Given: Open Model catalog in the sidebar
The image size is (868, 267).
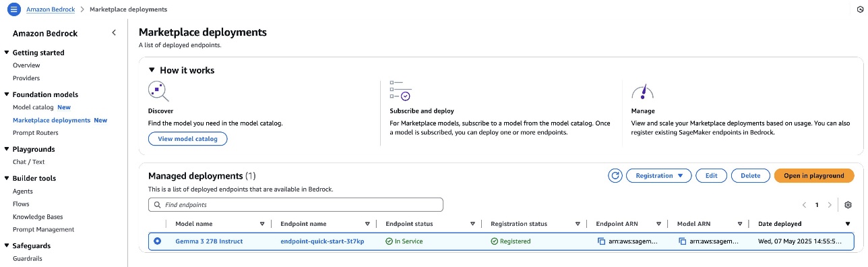Looking at the screenshot, I should (x=33, y=107).
